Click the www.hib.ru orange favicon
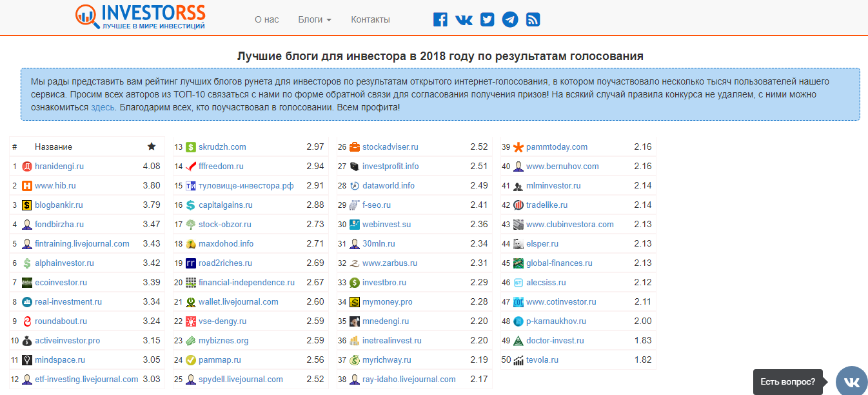868x395 pixels. click(x=27, y=186)
